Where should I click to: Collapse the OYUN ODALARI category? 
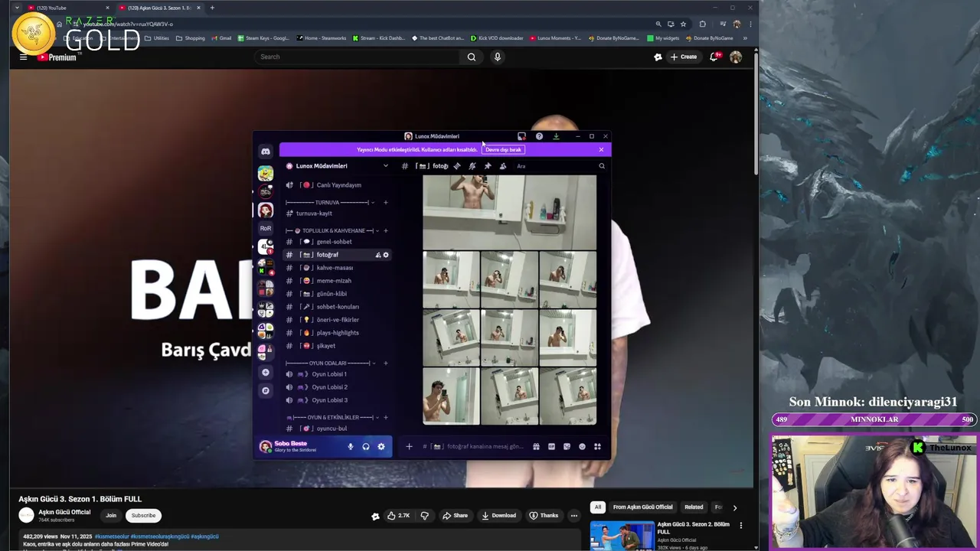point(331,364)
